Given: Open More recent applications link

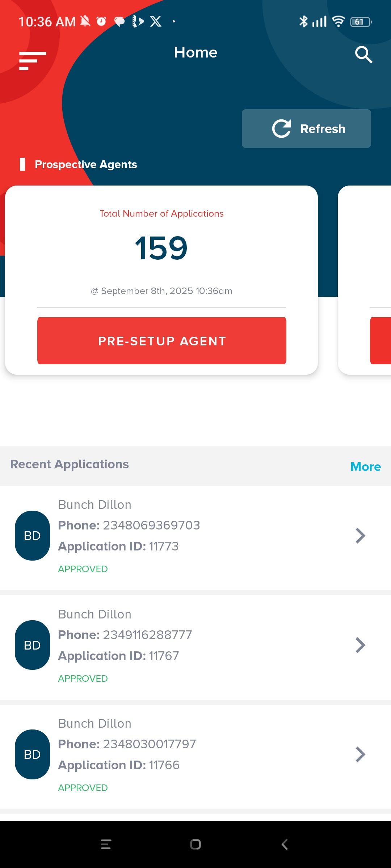Looking at the screenshot, I should point(365,467).
